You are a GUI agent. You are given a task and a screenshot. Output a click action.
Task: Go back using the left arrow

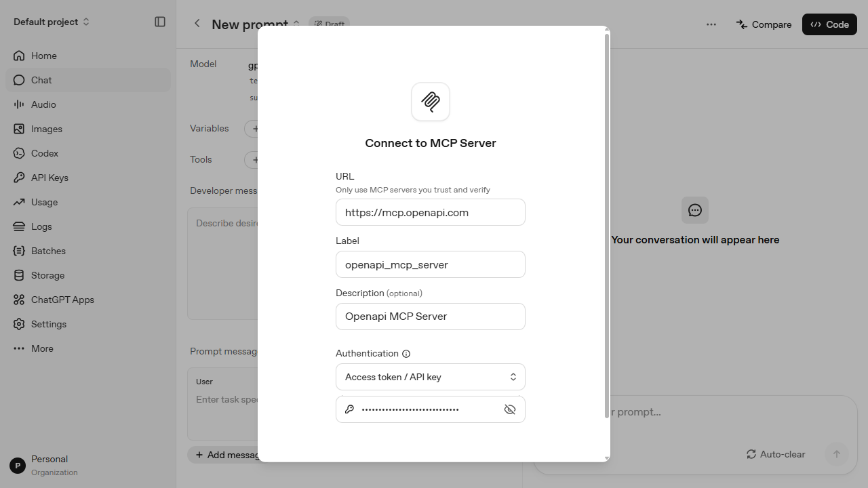197,24
